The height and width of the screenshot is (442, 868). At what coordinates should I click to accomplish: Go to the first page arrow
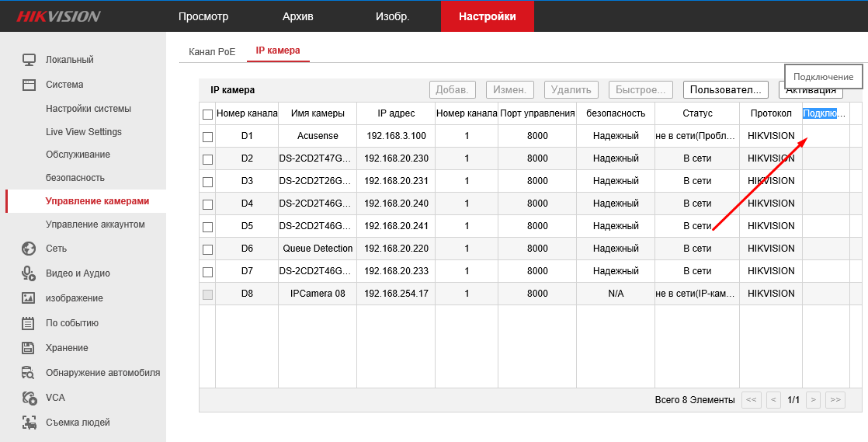751,400
